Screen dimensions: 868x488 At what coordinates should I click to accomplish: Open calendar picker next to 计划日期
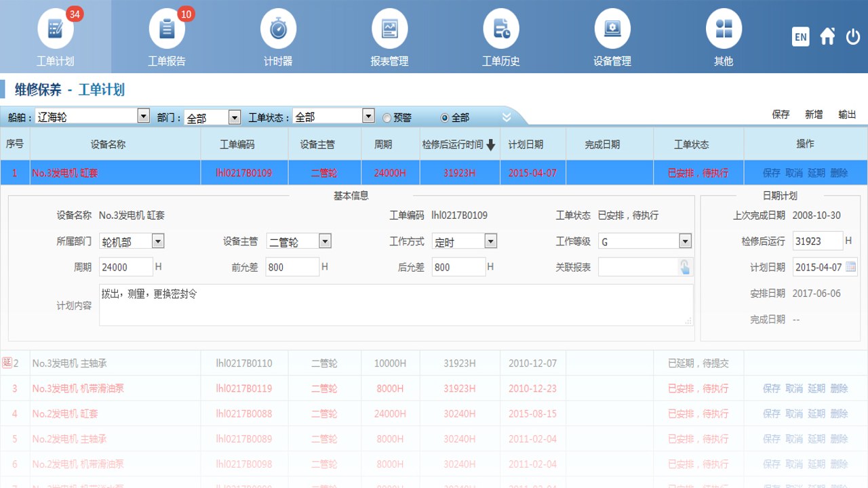(x=851, y=266)
